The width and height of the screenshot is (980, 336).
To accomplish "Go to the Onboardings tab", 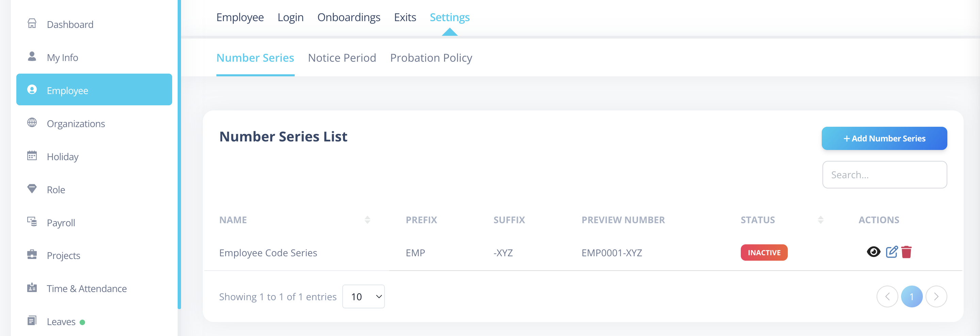I will point(348,17).
